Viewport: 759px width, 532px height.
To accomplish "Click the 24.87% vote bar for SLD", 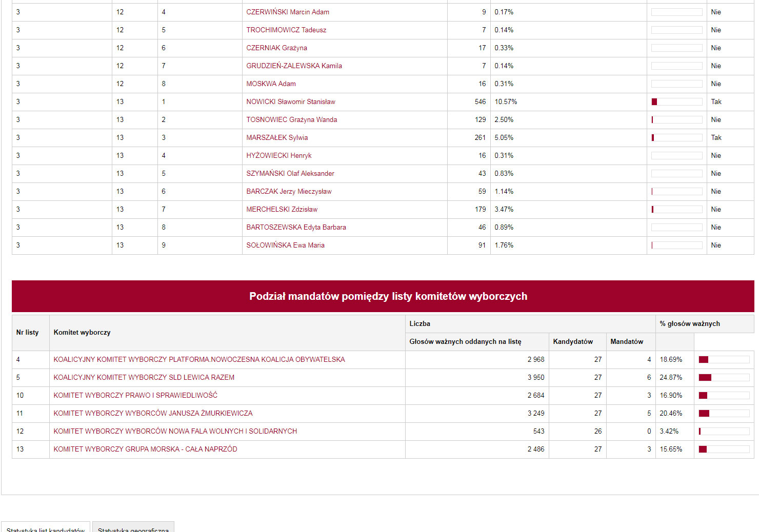I will point(724,378).
